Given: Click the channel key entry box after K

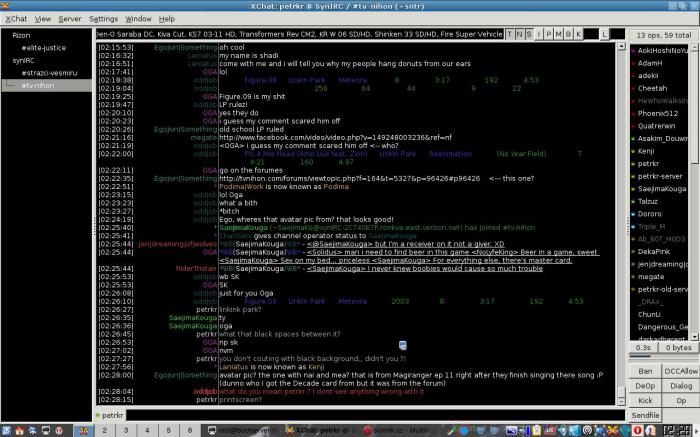Looking at the screenshot, I should [x=591, y=34].
